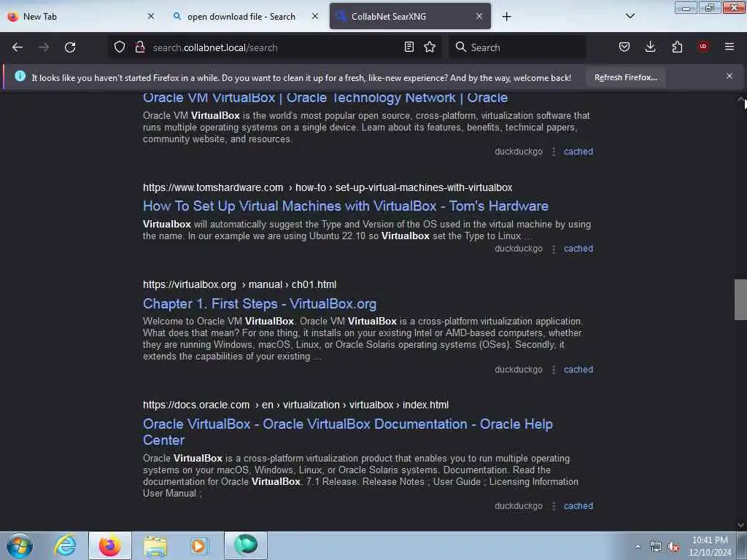Expand the list all tabs chevron
The width and height of the screenshot is (747, 560).
(630, 16)
